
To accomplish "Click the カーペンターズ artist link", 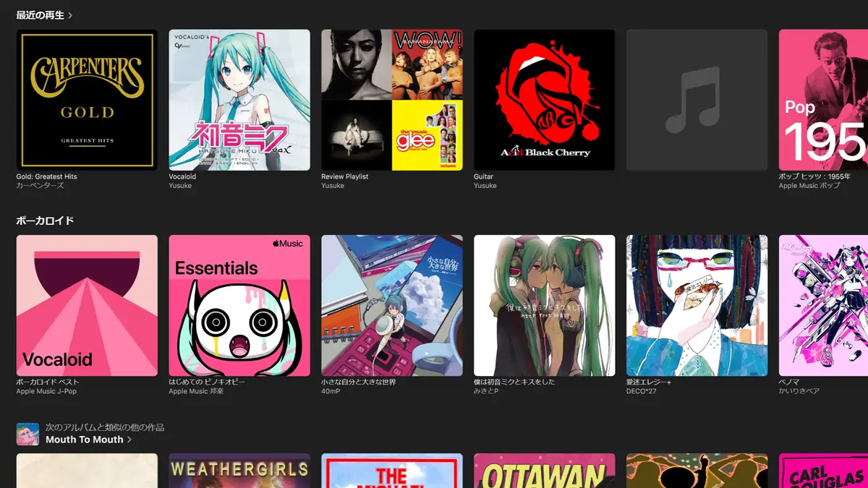I will point(41,186).
